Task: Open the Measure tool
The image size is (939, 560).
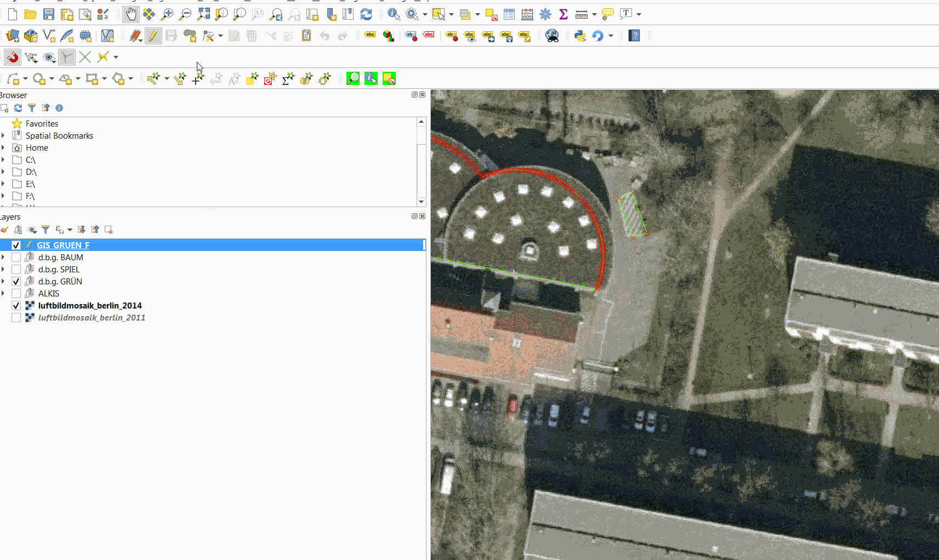Action: pos(583,14)
